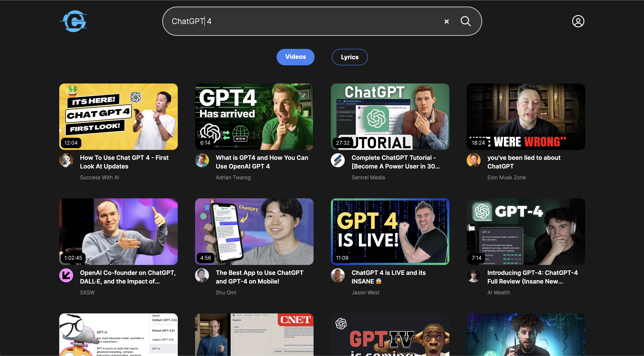Play the Chat GPT 4 First Look thumbnail

(118, 117)
